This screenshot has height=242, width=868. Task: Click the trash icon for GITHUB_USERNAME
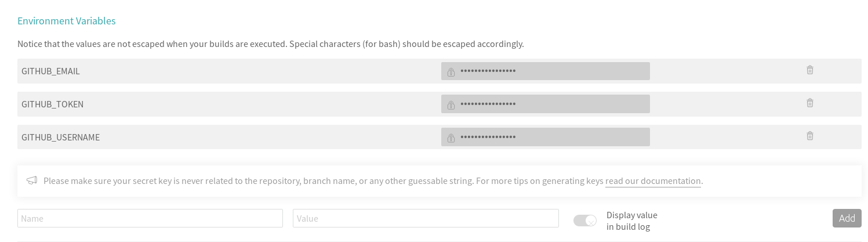tap(809, 136)
